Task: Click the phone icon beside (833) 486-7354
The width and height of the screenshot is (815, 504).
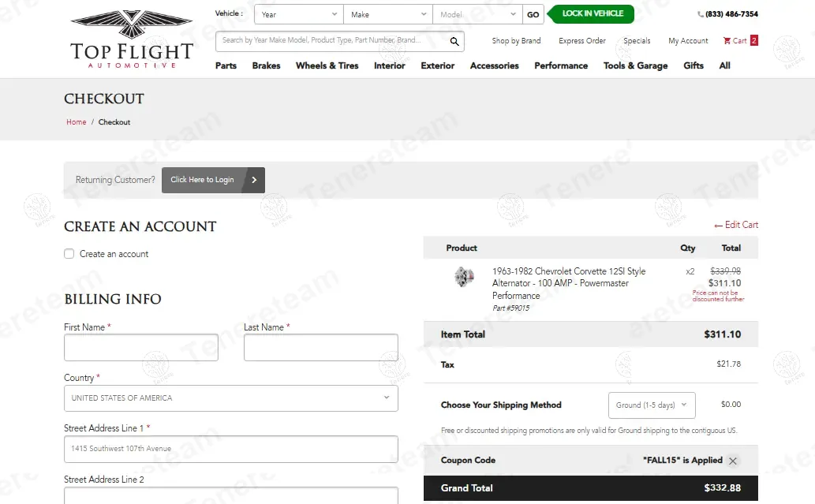Action: pyautogui.click(x=700, y=14)
